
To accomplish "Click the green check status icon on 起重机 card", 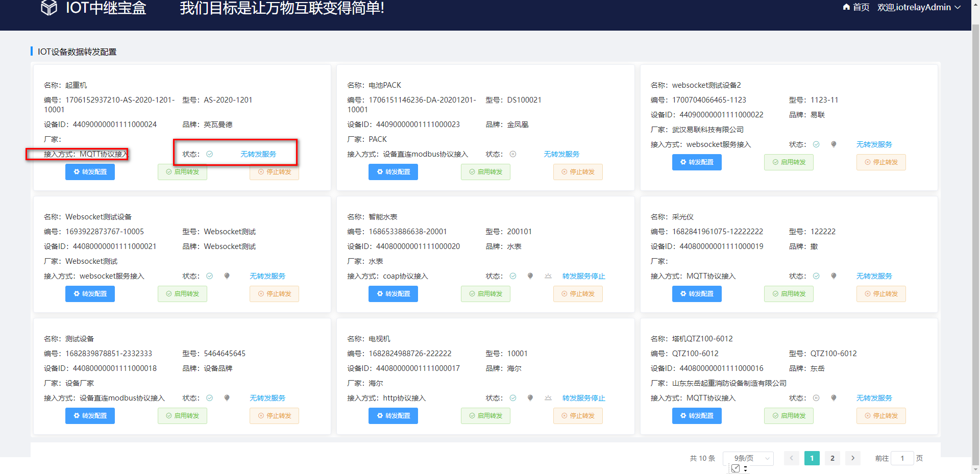I will tap(210, 154).
